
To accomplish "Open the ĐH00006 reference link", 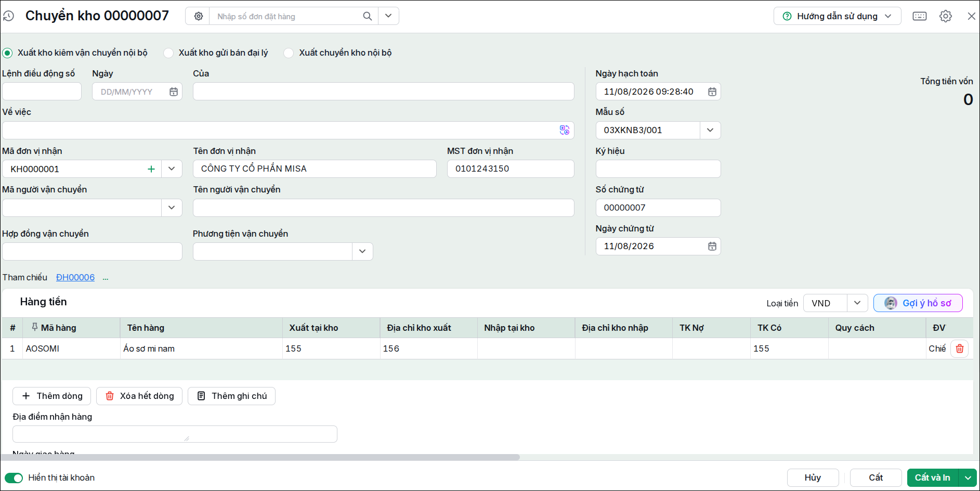I will 75,277.
